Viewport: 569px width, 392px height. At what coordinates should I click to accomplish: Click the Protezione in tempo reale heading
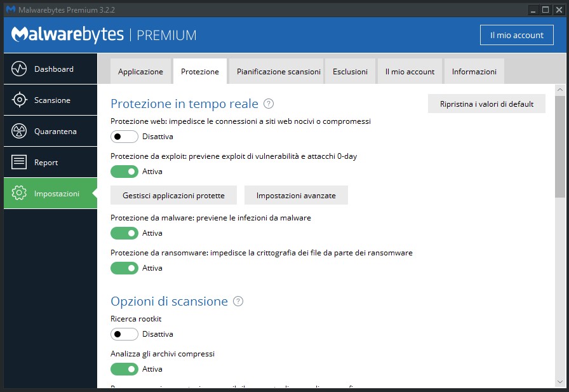click(x=184, y=104)
